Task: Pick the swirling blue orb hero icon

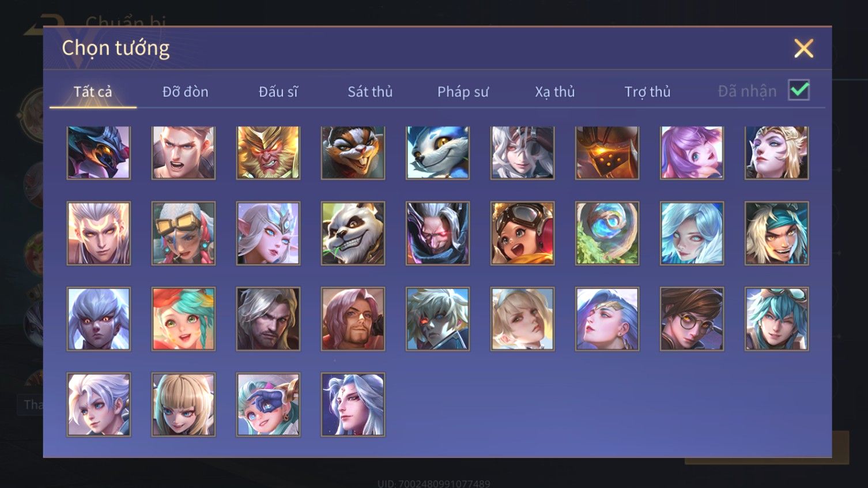Action: (607, 233)
